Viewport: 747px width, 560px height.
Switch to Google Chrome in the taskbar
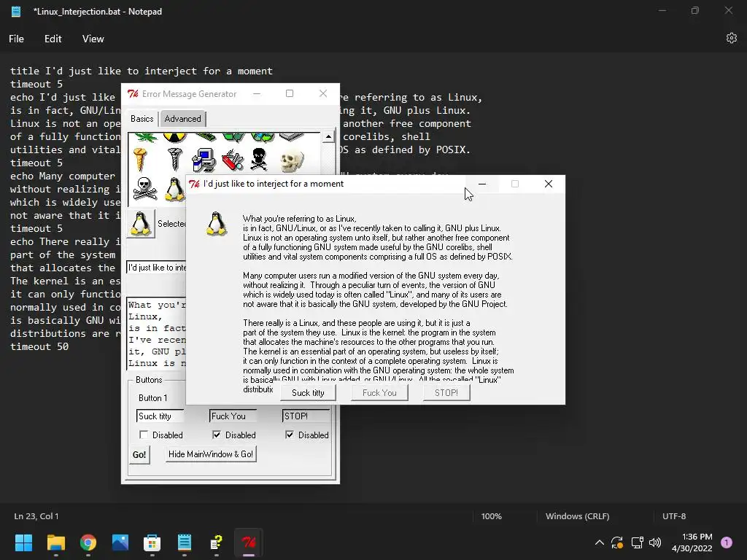point(88,542)
